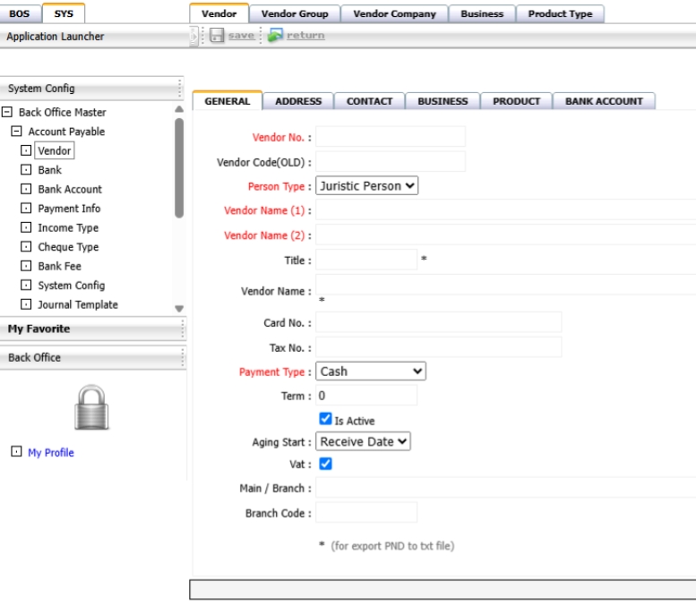
Task: Click the icon beside Cheque Type
Action: [26, 247]
